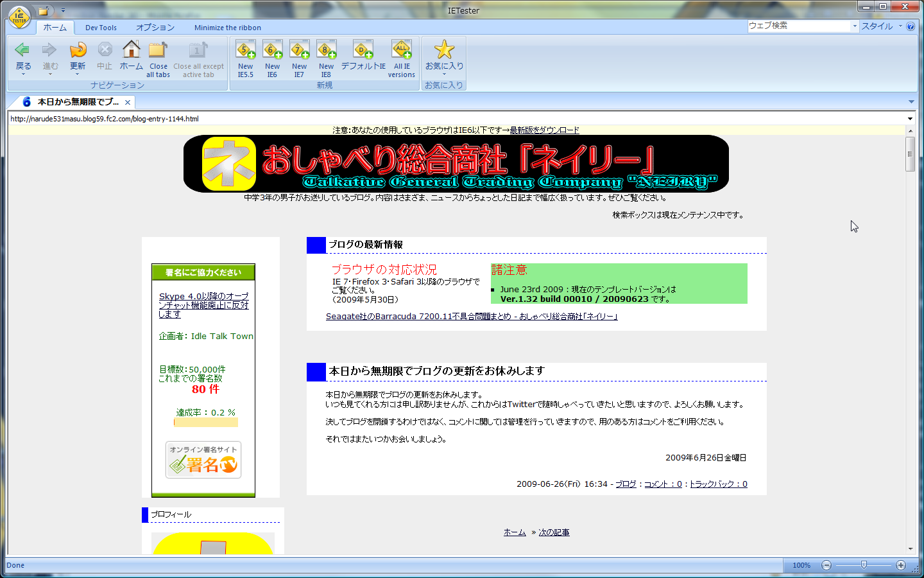Click the ホーム link at page bottom
924x578 pixels.
tap(515, 532)
